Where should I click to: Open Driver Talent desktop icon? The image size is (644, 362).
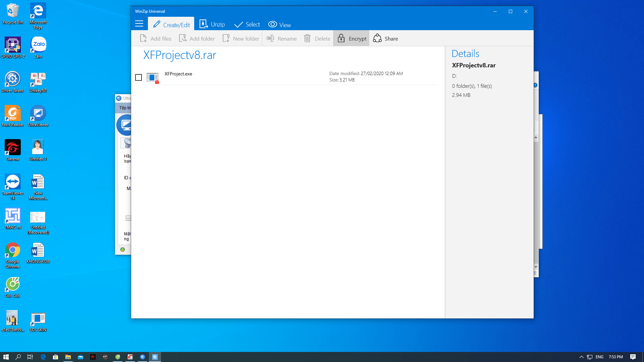(x=13, y=82)
